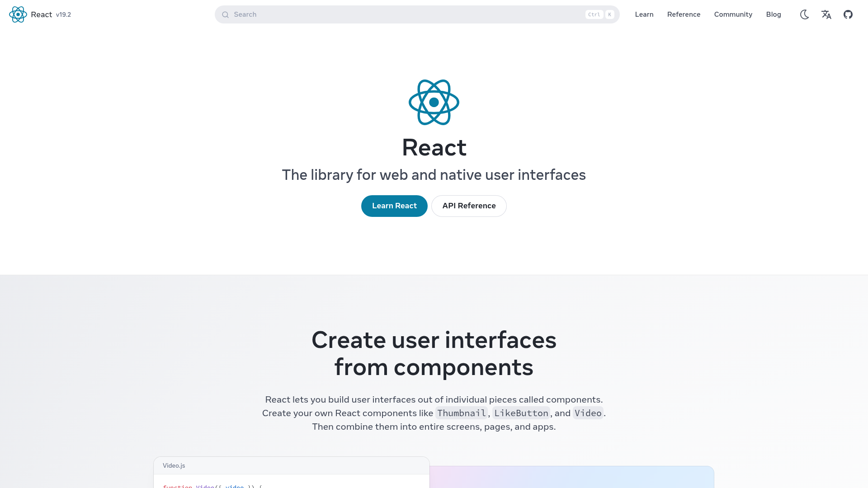Open the language selection icon

coord(826,14)
